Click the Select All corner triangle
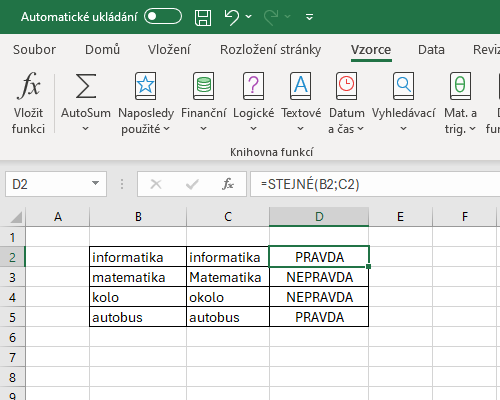 coord(16,217)
